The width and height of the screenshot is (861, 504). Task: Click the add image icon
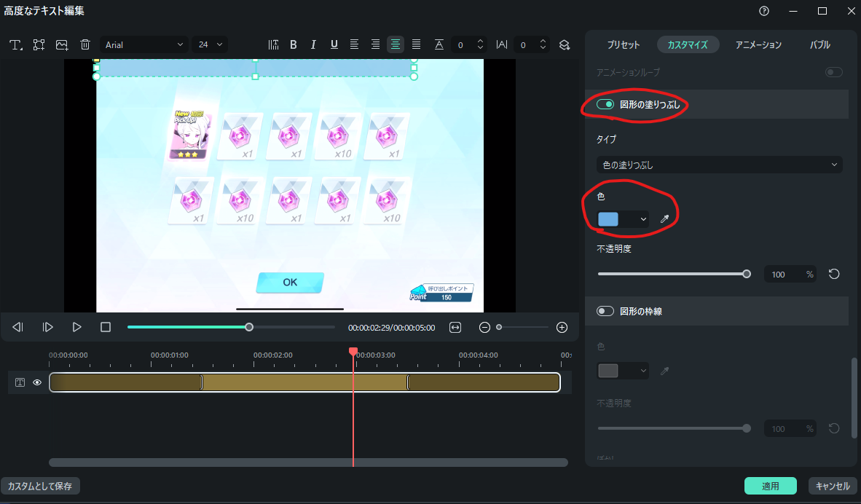pyautogui.click(x=62, y=44)
